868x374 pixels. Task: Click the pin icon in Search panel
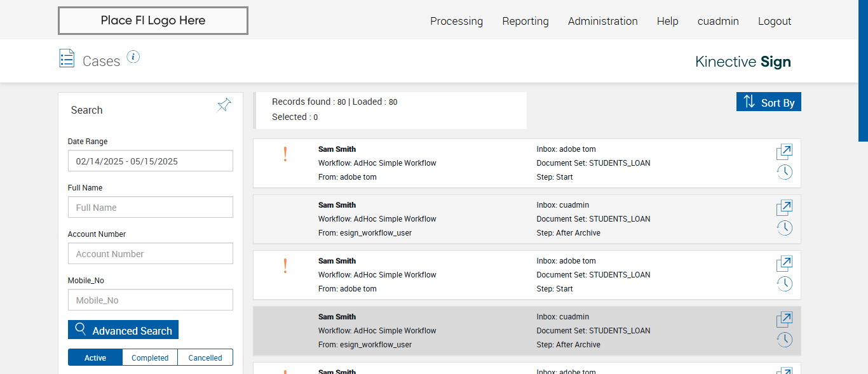tap(224, 105)
